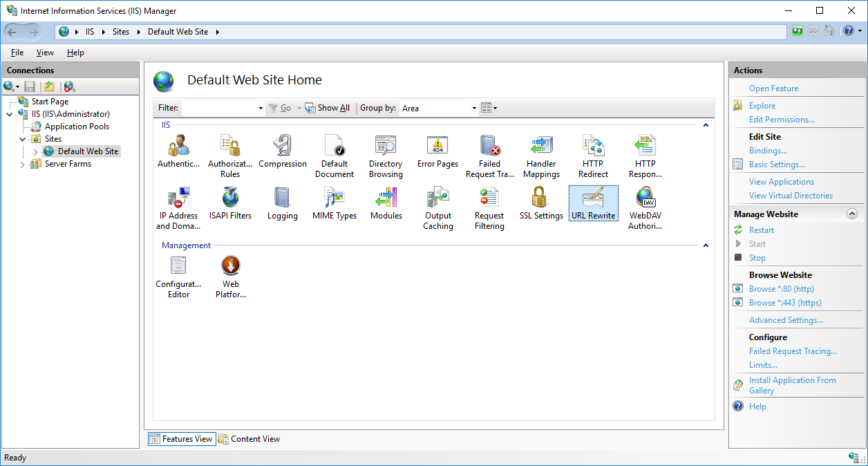Click Browse *:80 (http) link
Viewport: 868px width, 466px height.
[782, 289]
